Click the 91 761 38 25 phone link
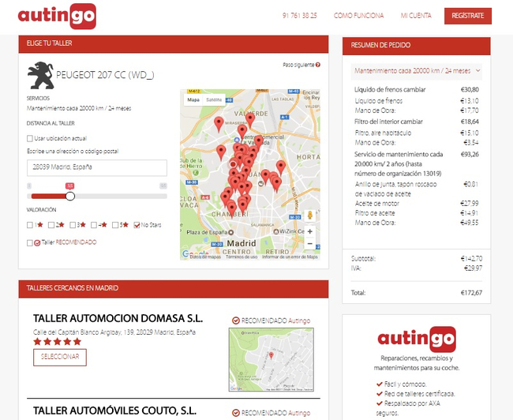The height and width of the screenshot is (420, 513). (x=300, y=16)
